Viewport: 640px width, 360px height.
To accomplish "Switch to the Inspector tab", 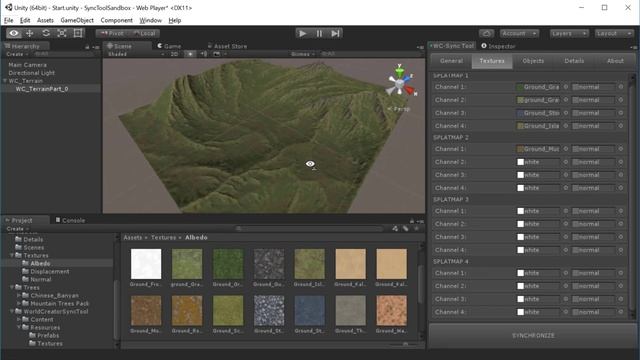I will pos(498,46).
